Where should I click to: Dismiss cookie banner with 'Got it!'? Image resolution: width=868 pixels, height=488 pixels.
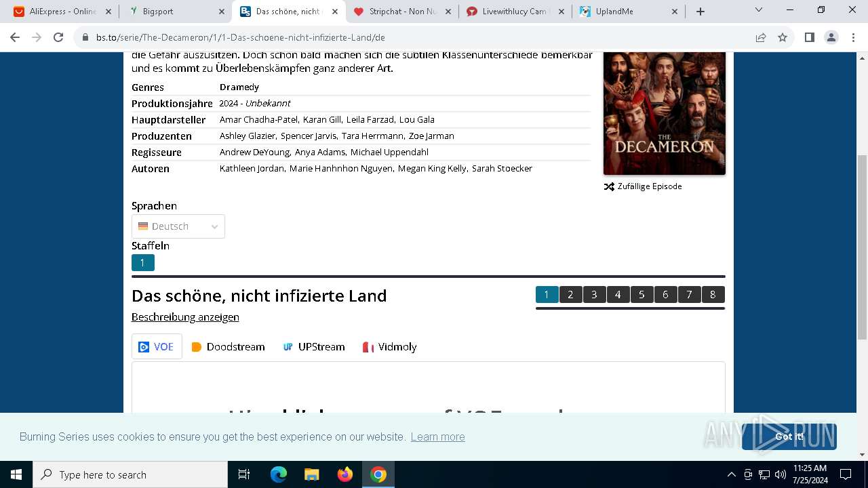tap(789, 436)
